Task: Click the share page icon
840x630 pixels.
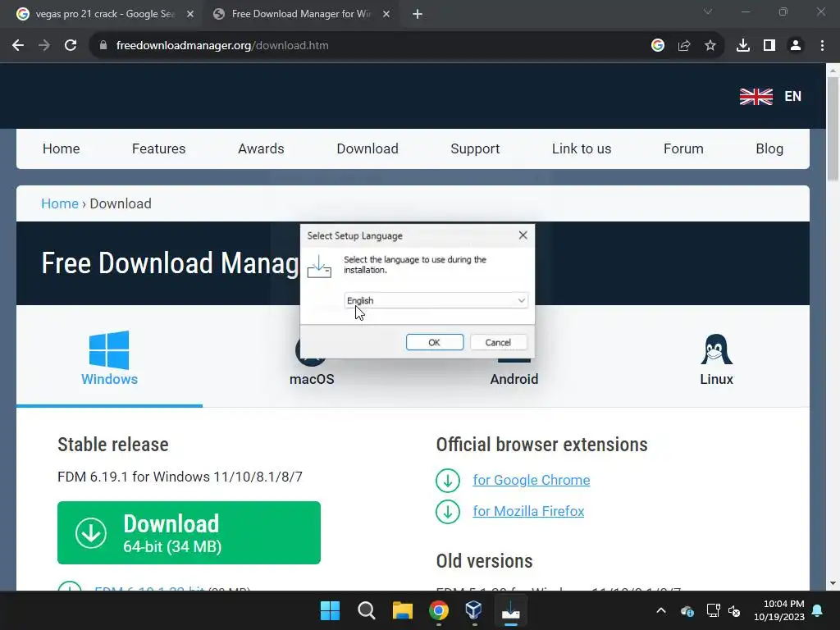Action: click(x=684, y=46)
